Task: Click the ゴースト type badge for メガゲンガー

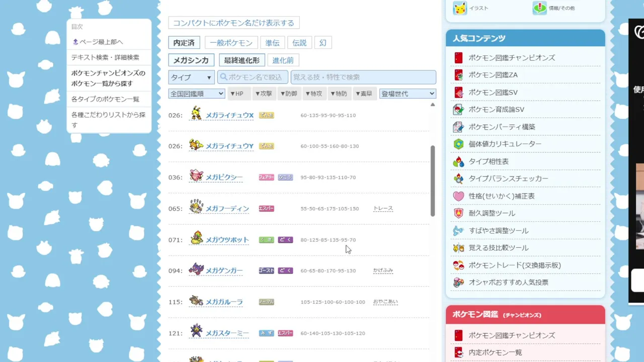Action: pyautogui.click(x=266, y=270)
